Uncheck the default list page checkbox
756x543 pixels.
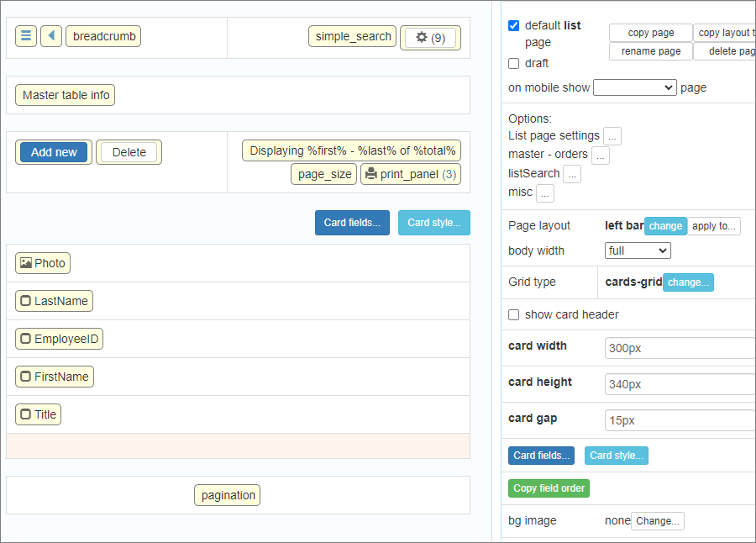[514, 26]
